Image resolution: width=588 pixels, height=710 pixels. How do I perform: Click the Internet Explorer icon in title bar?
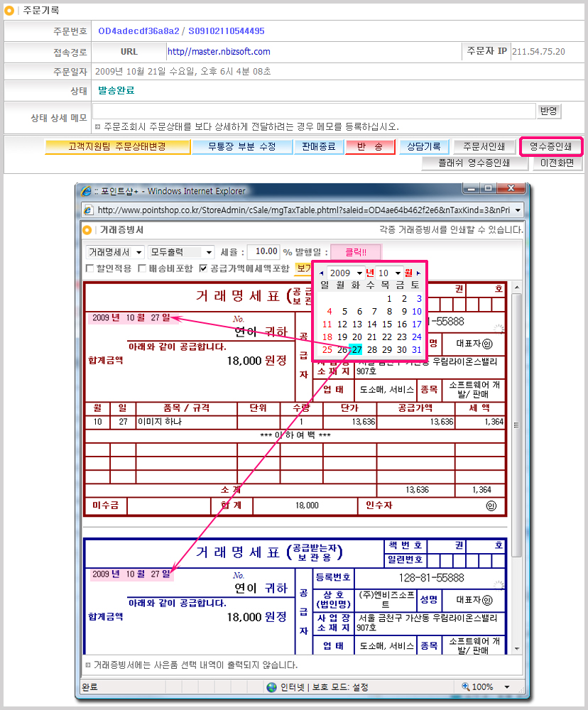pos(87,191)
